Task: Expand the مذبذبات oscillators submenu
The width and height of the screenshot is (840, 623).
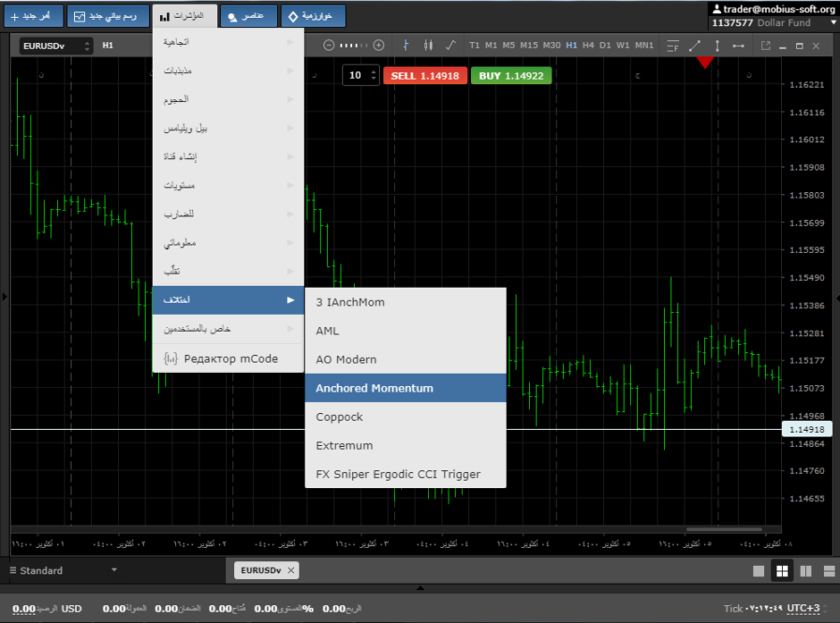Action: 228,71
